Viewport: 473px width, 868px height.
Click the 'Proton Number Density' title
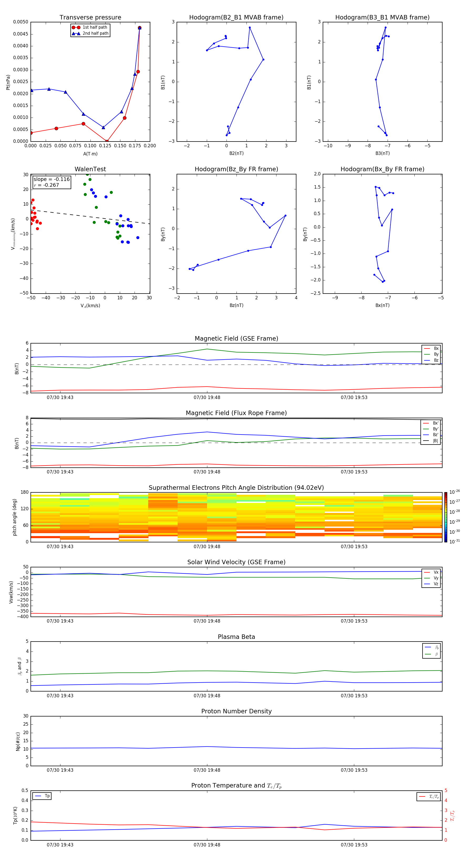[236, 711]
